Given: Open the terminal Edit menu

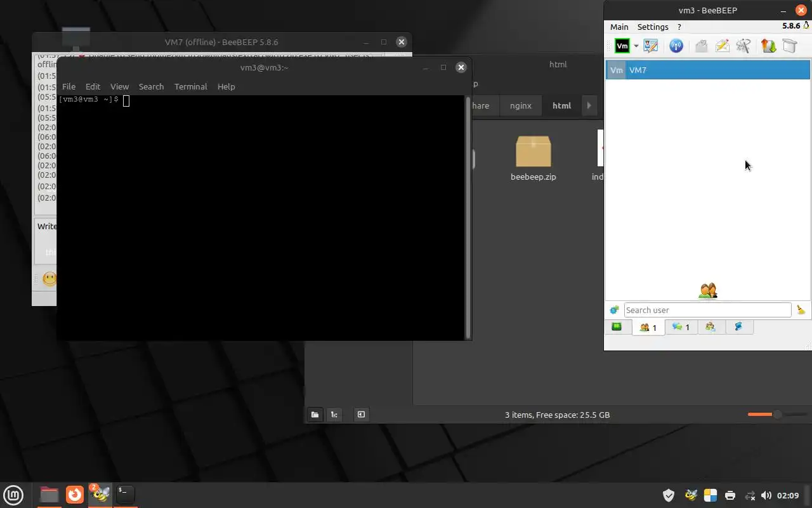Looking at the screenshot, I should click(x=93, y=86).
